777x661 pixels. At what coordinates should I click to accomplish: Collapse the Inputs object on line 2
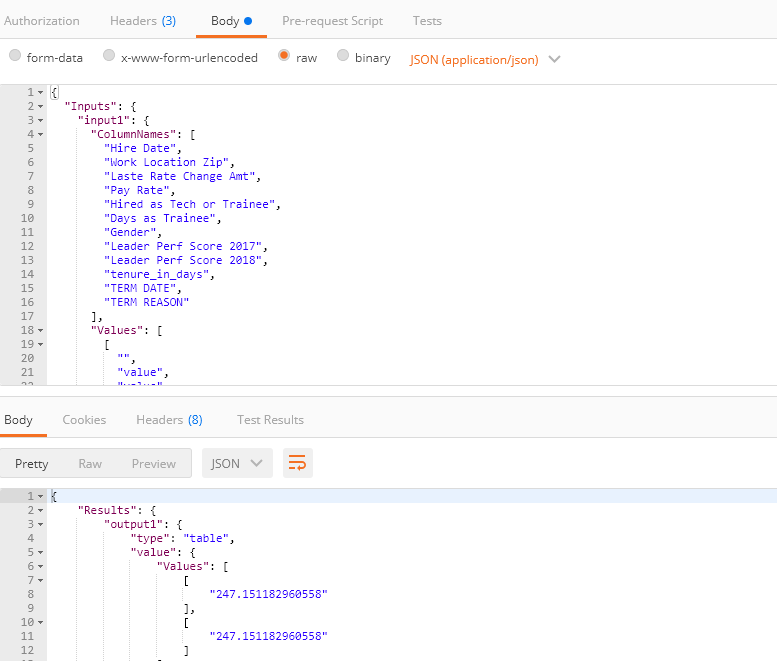tap(41, 106)
